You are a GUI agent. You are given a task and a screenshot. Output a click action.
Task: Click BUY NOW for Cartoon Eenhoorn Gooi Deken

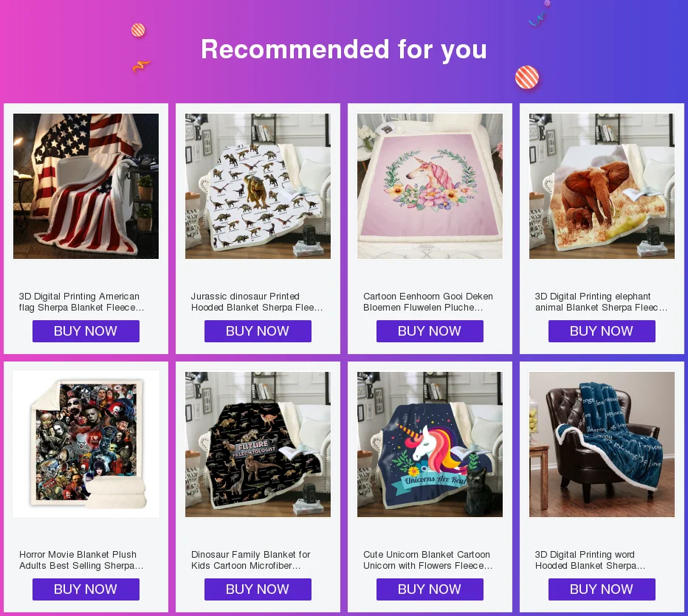[x=430, y=331]
